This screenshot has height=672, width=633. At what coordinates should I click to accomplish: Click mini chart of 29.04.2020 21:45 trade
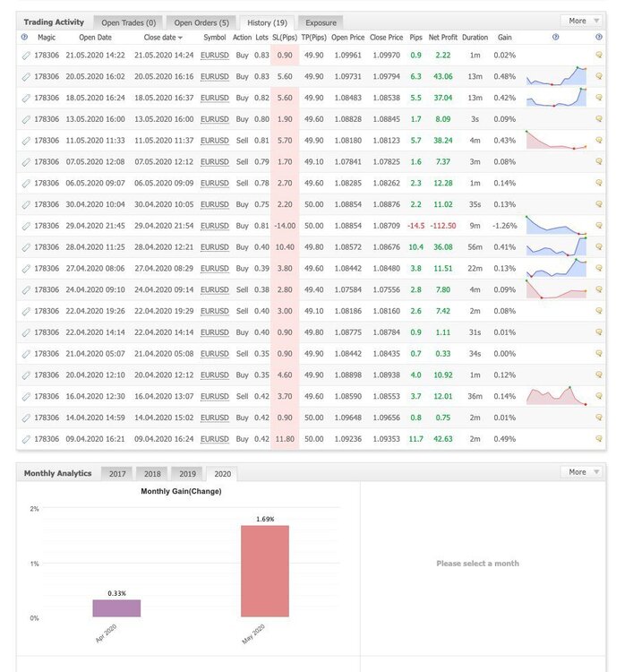(x=556, y=225)
